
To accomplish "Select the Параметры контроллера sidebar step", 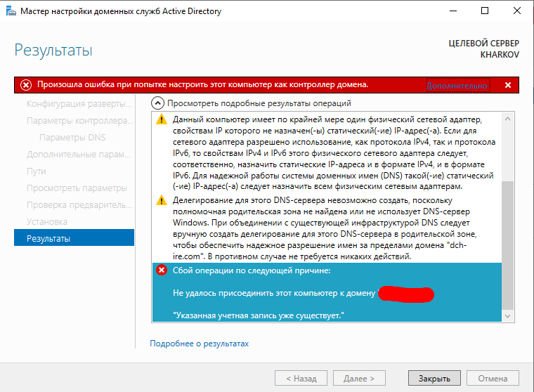I will click(79, 121).
